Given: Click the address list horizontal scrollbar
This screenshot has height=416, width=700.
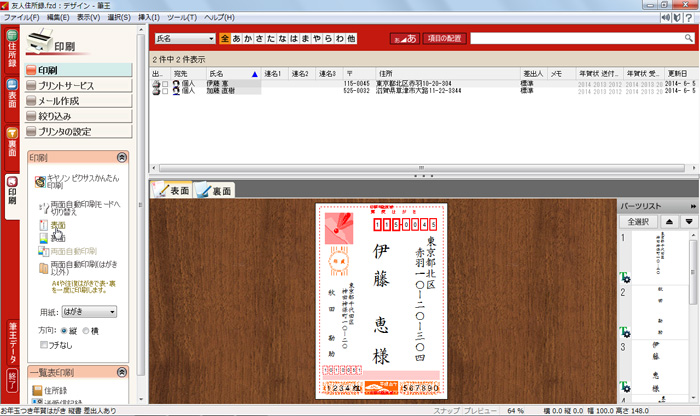Looking at the screenshot, I should 420,168.
